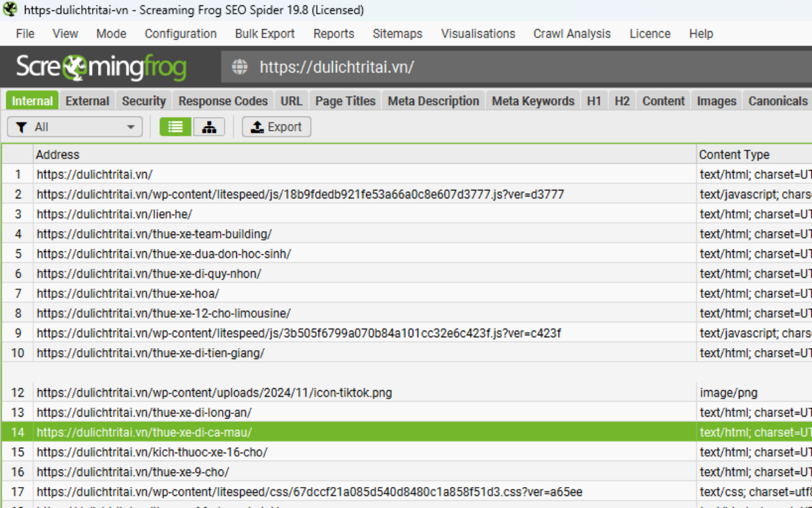Click inside the URL input field

406,68
